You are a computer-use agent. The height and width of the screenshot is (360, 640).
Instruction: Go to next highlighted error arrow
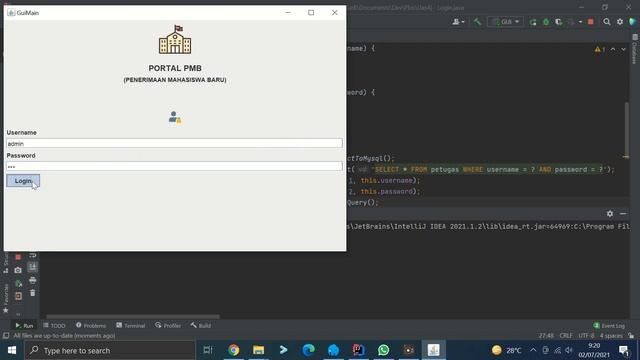tap(623, 49)
